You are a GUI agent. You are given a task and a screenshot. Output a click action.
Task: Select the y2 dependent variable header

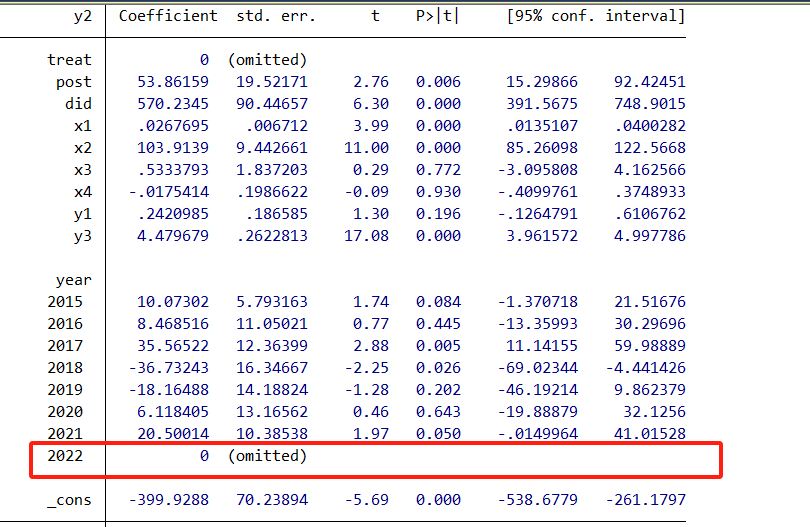click(83, 17)
